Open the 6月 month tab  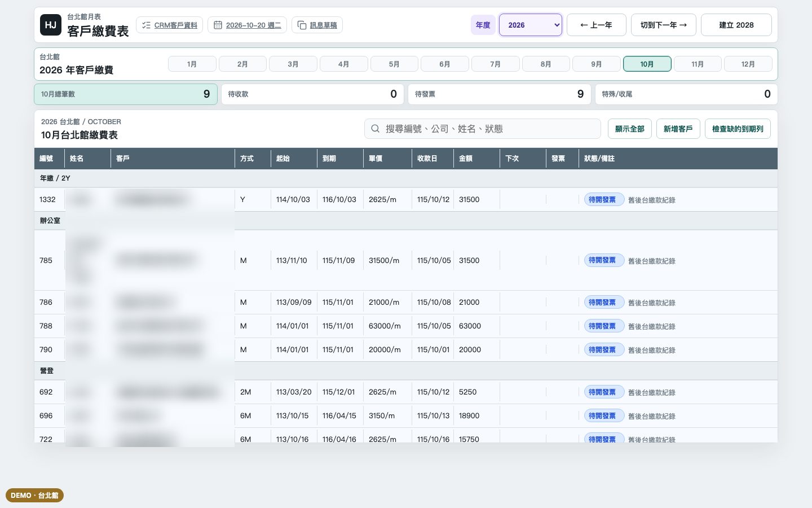[445, 64]
